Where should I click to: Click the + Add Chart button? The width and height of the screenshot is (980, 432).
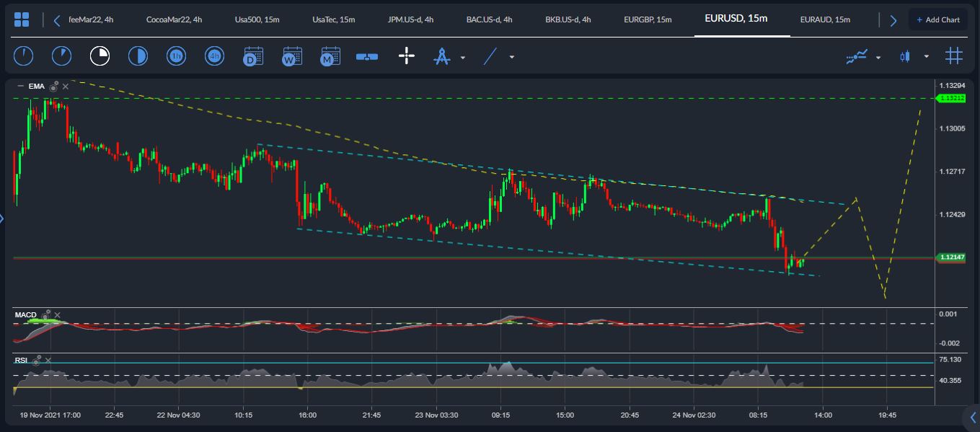pyautogui.click(x=938, y=19)
